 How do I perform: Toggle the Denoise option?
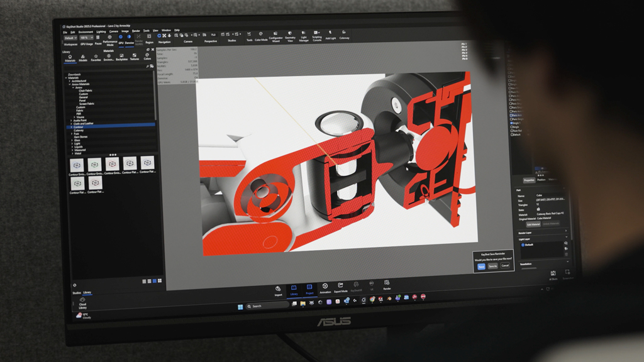coord(130,40)
